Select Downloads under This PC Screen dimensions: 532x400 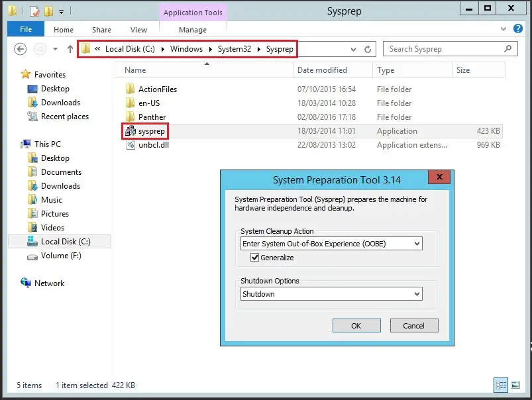click(60, 186)
